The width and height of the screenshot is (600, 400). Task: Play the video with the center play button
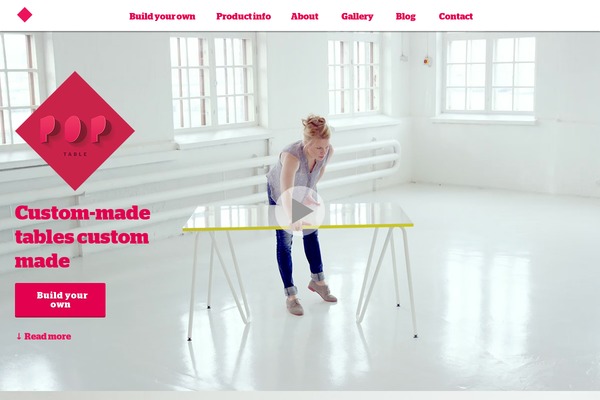click(x=300, y=211)
